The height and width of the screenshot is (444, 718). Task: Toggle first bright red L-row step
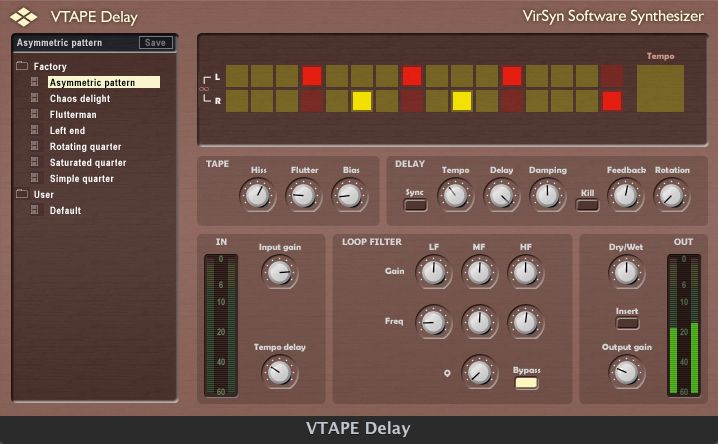click(x=312, y=76)
